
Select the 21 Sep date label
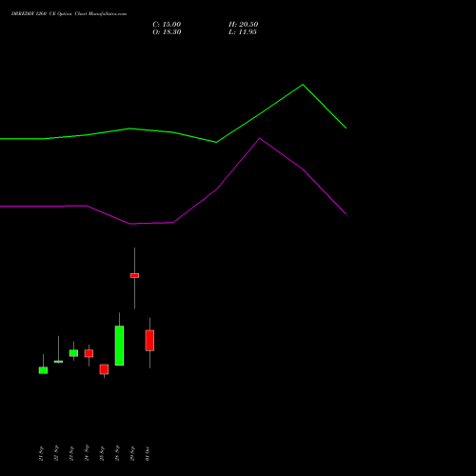(41, 453)
